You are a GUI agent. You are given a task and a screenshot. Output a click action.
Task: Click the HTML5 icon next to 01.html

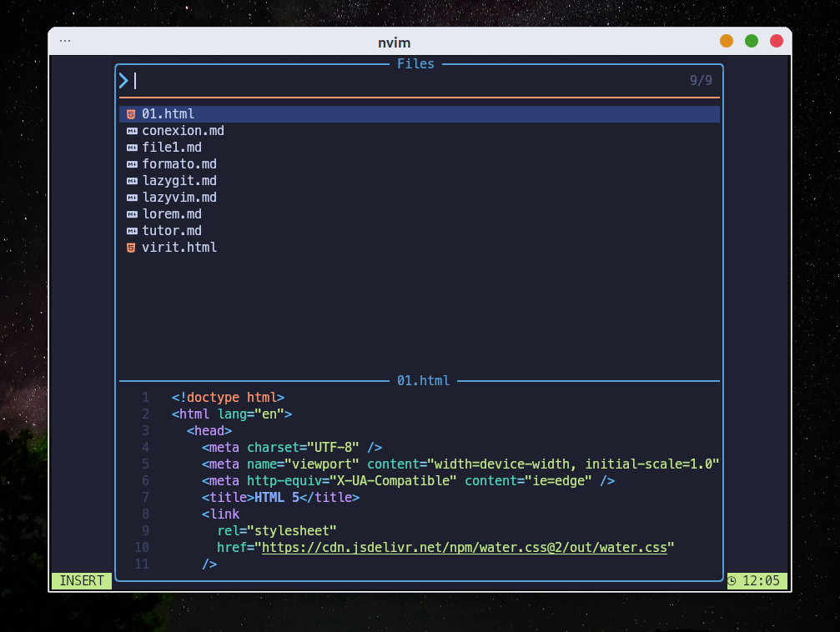[x=131, y=114]
